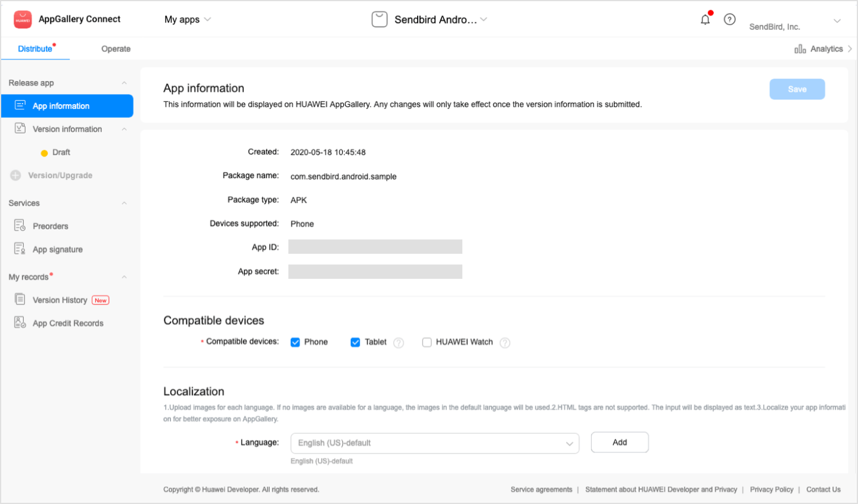Click the App Credit Records icon

coord(20,322)
